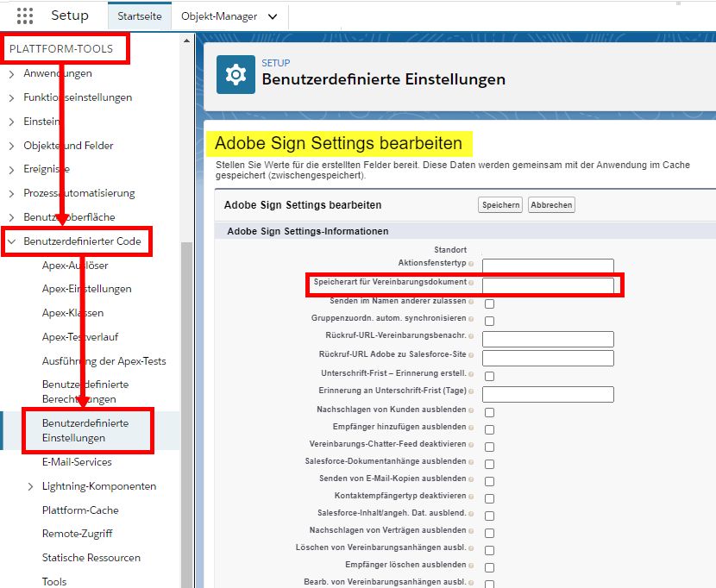Open Objekt-Manager tab dropdown arrow
Image resolution: width=716 pixels, height=588 pixels.
(273, 17)
